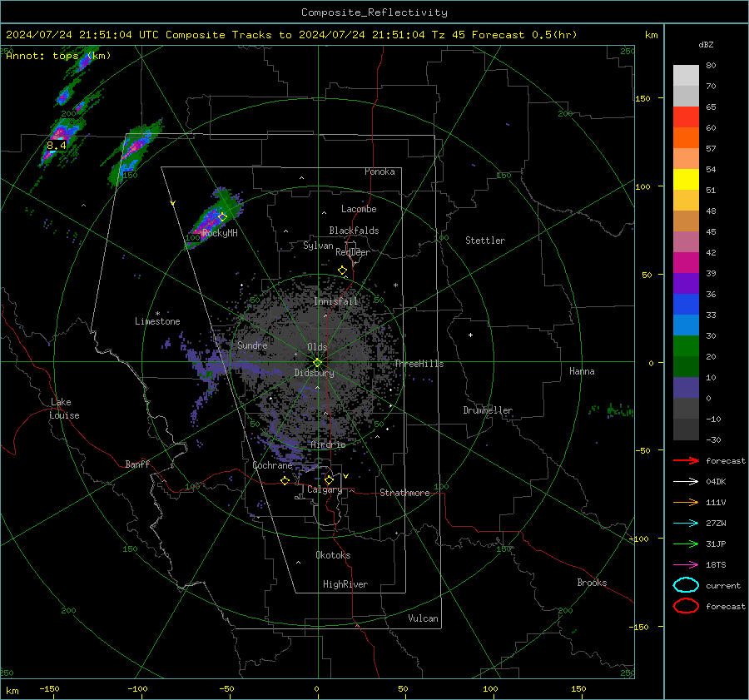The height and width of the screenshot is (700, 749).
Task: Click the Banff label
Action: [x=137, y=464]
